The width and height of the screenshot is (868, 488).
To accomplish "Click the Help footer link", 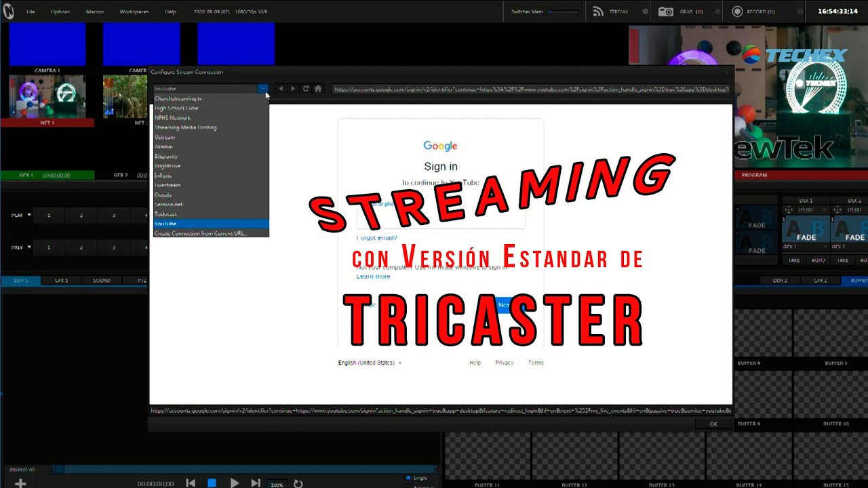I will pyautogui.click(x=475, y=363).
